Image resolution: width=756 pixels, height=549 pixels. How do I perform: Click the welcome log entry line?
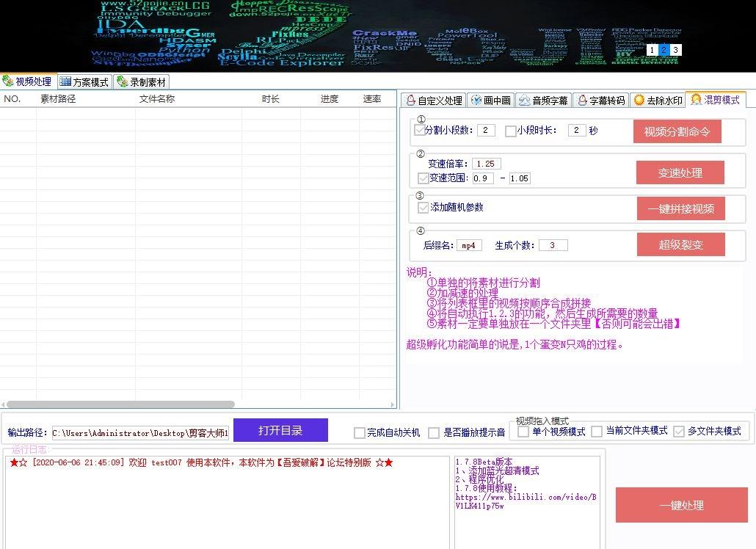click(202, 462)
